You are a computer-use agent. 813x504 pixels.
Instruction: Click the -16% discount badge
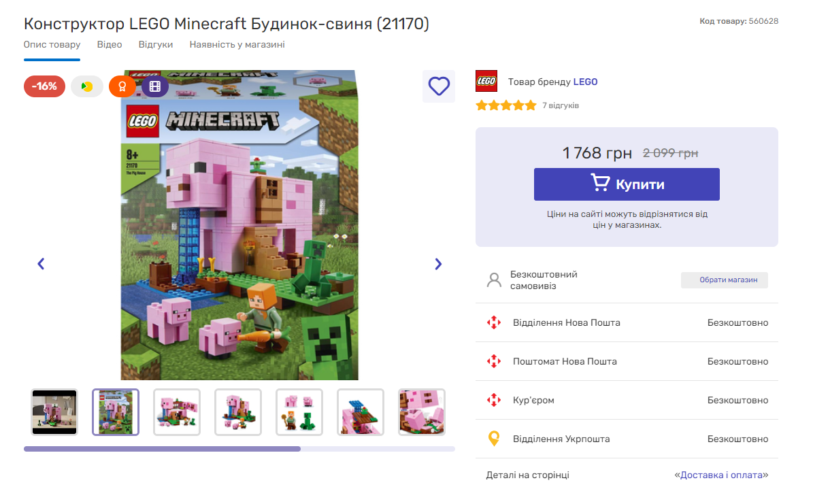point(45,86)
